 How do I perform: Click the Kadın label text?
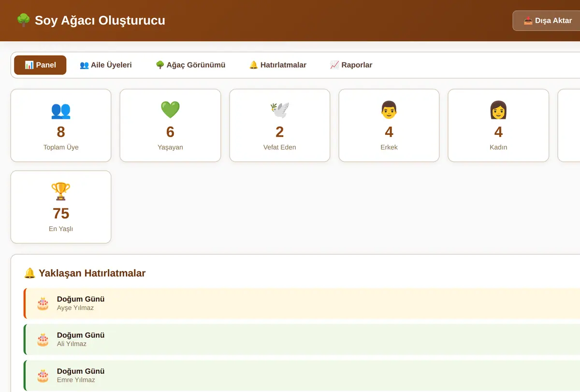tap(498, 147)
